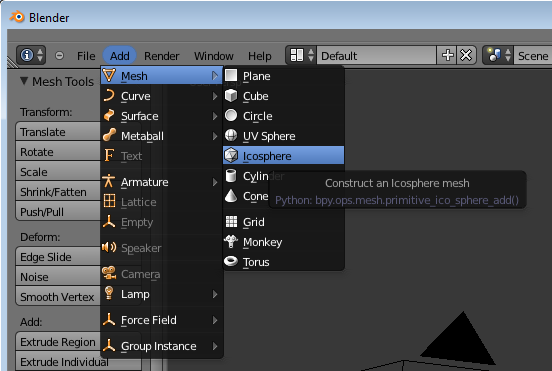Click the Speaker icon in Add menu
Viewport: 552px width, 371px height.
[109, 247]
